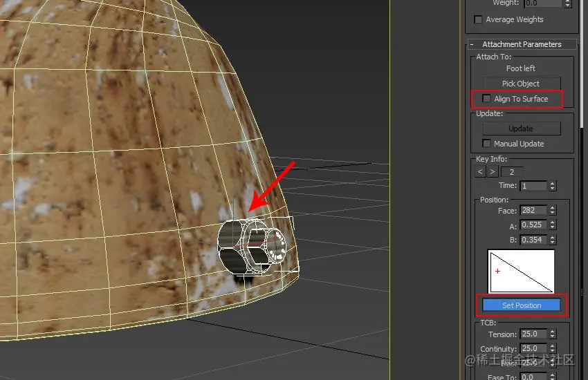Select the key number field showing 2

coord(512,172)
